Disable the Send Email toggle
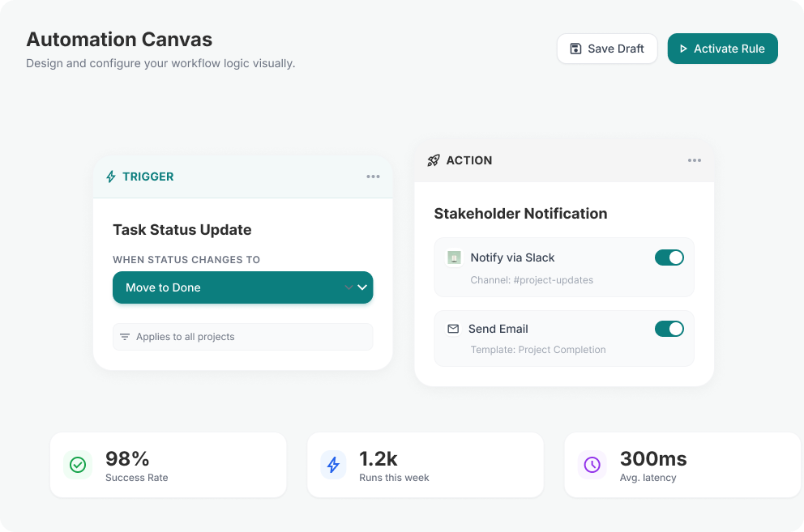This screenshot has height=532, width=804. tap(669, 329)
